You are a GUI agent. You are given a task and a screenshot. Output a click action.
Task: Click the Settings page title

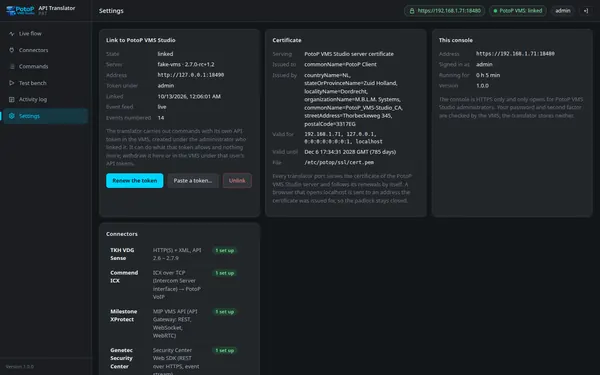[111, 11]
